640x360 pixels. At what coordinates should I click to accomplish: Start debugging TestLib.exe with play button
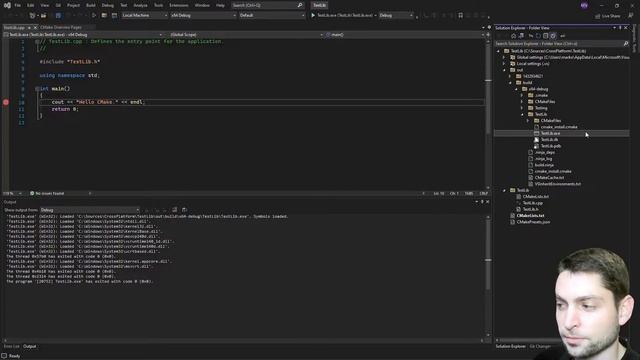tap(313, 15)
